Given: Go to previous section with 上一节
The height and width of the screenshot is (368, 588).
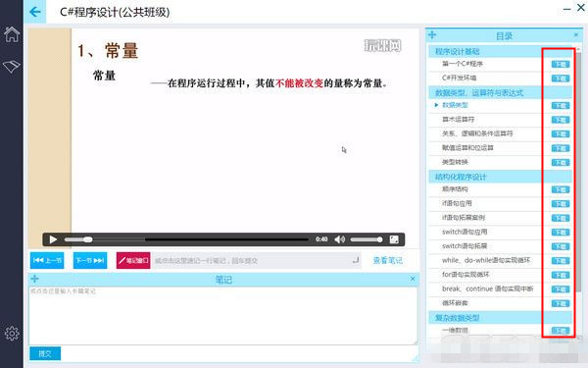Looking at the screenshot, I should click(47, 260).
